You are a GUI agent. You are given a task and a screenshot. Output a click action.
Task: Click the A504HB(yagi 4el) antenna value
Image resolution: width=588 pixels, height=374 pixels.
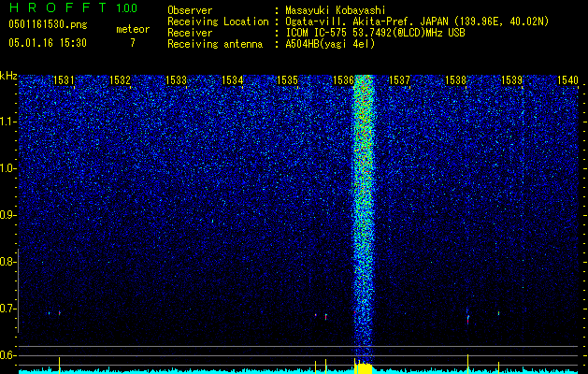coord(330,44)
